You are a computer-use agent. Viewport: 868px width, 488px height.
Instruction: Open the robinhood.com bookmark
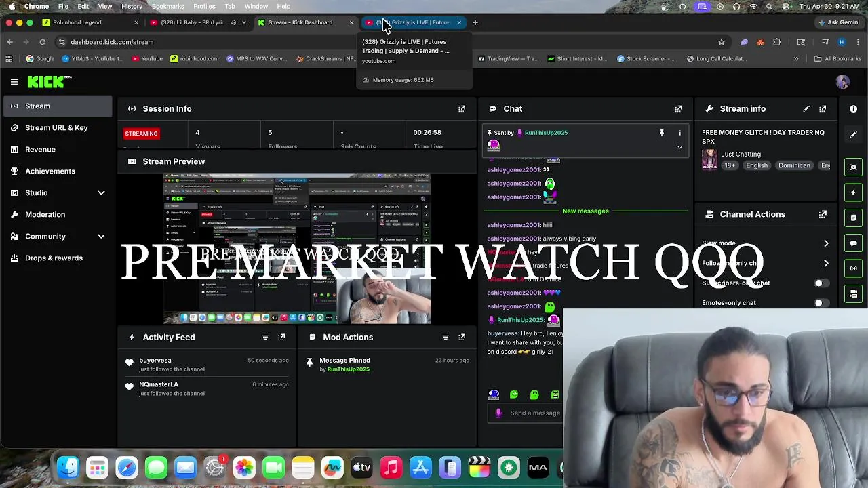pyautogui.click(x=195, y=59)
